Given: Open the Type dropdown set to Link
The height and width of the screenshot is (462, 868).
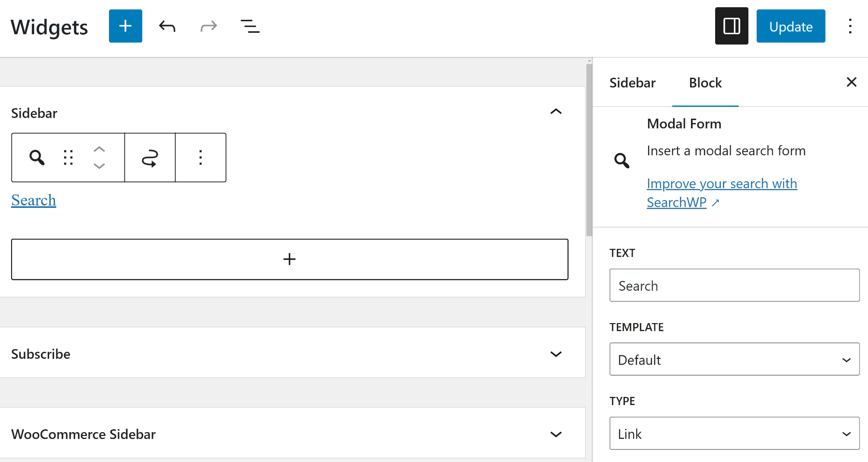Looking at the screenshot, I should (x=734, y=434).
